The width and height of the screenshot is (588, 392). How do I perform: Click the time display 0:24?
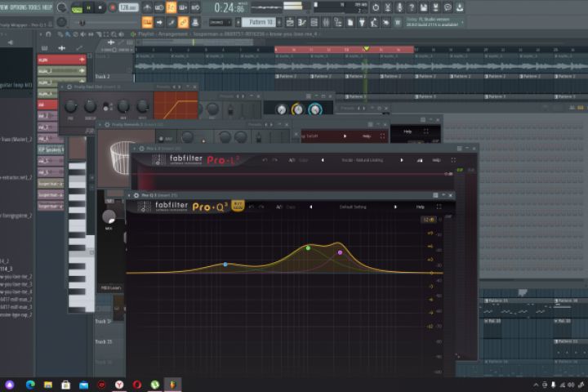231,7
